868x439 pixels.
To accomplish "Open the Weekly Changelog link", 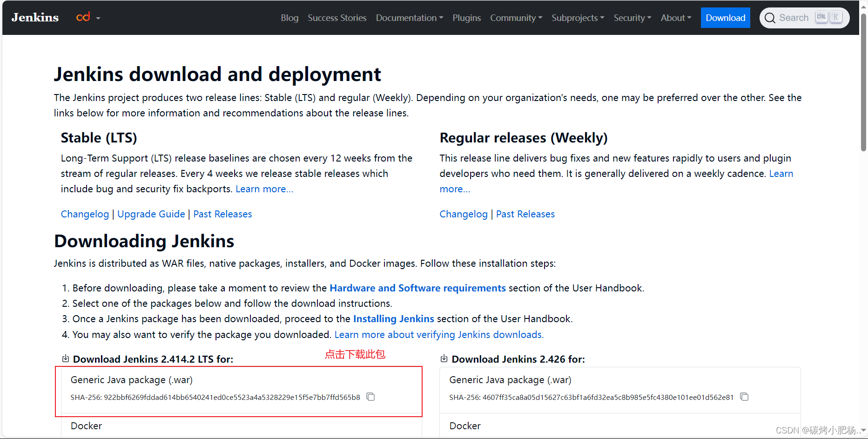I will [x=464, y=214].
